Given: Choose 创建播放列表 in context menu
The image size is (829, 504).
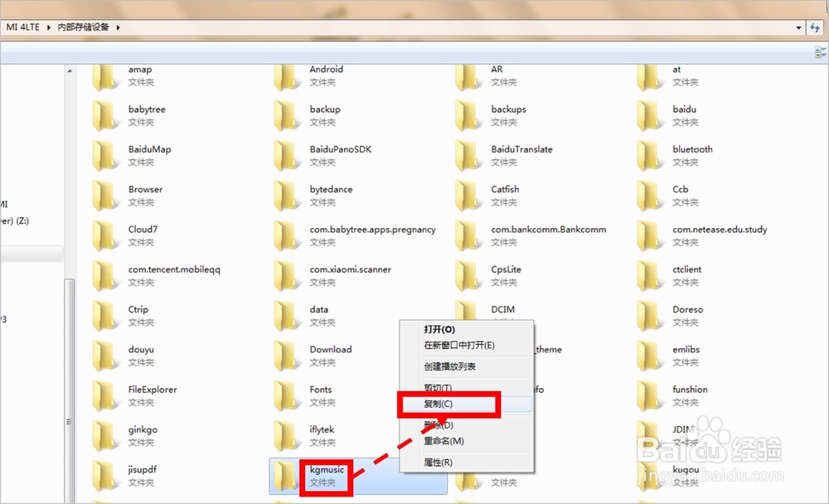Looking at the screenshot, I should click(x=466, y=366).
